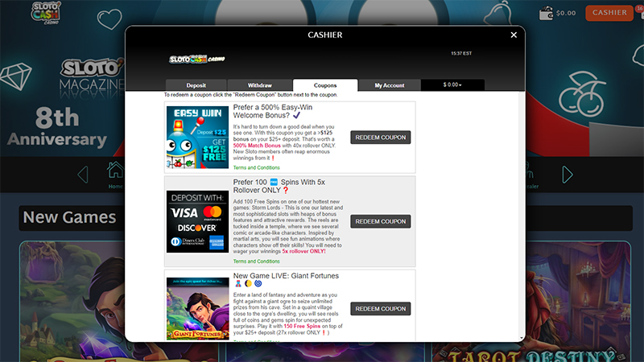
Task: Click the Deposit With Visa card image
Action: point(197,222)
